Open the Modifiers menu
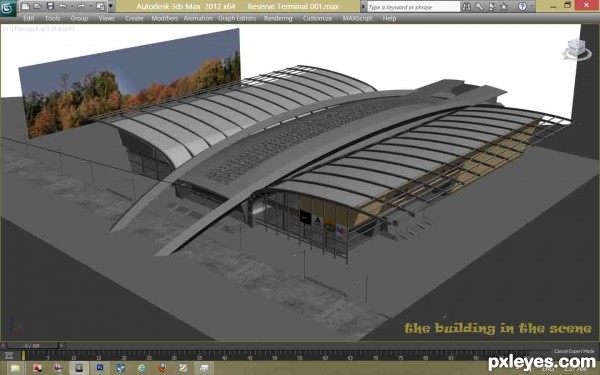Viewport: 600px width, 375px height. click(165, 18)
